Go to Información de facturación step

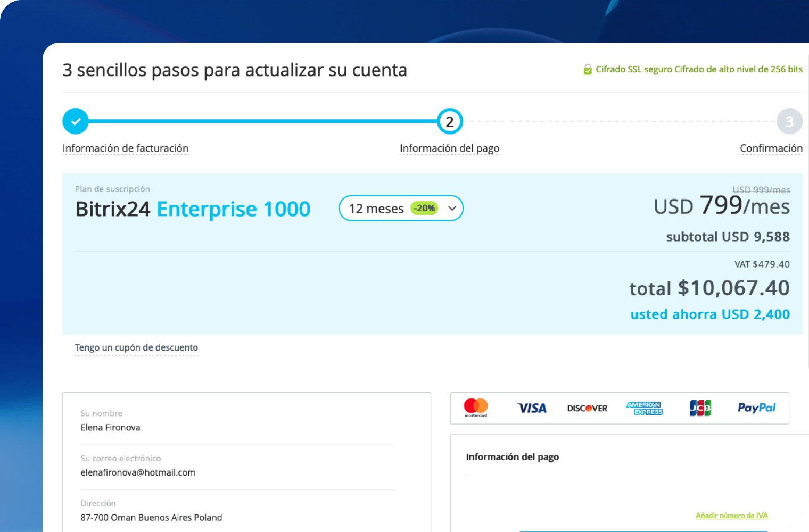[126, 148]
